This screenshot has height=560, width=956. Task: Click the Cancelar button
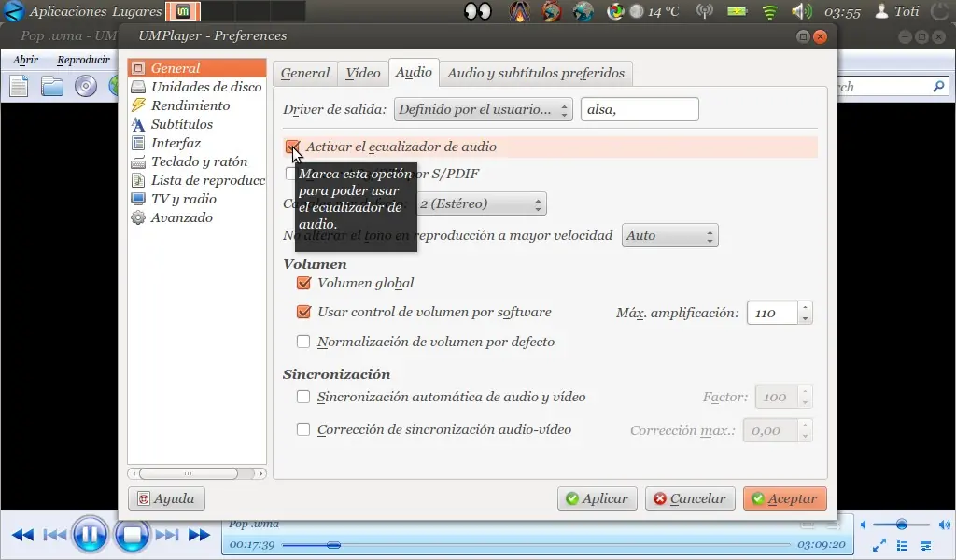pos(690,498)
